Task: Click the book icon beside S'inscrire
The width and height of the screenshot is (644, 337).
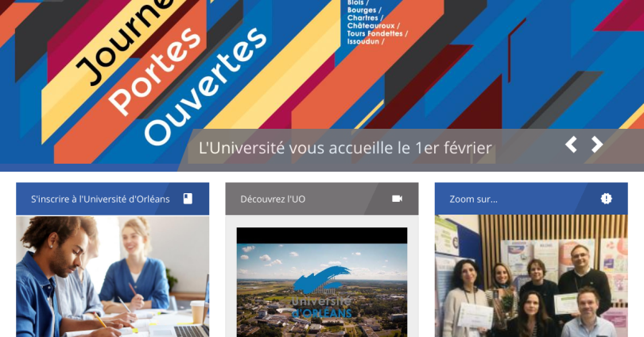Action: coord(188,199)
